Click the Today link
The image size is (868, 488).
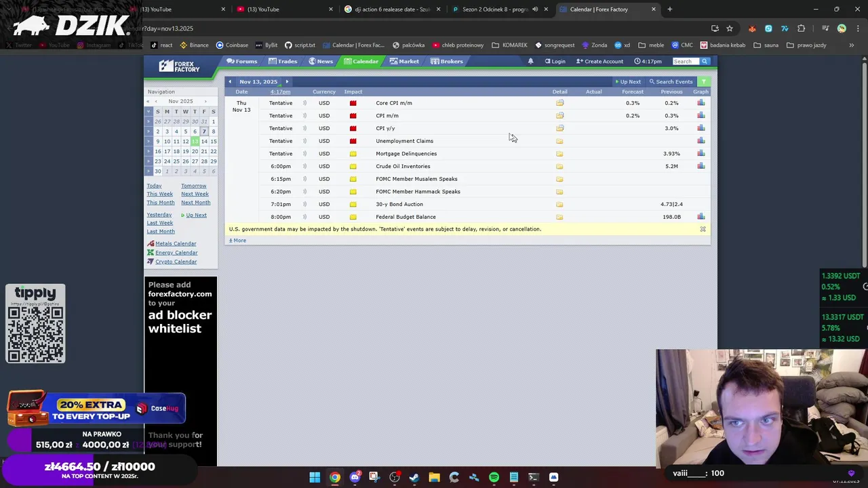pyautogui.click(x=154, y=186)
